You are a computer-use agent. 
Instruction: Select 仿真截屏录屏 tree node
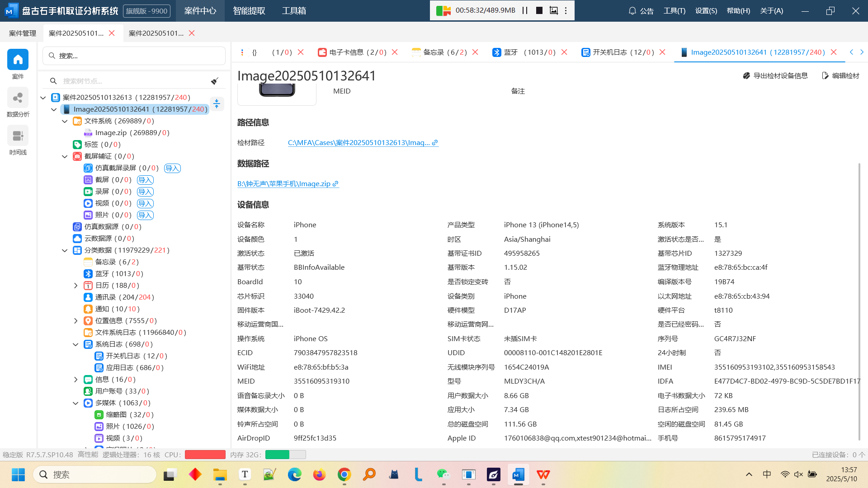pyautogui.click(x=121, y=168)
